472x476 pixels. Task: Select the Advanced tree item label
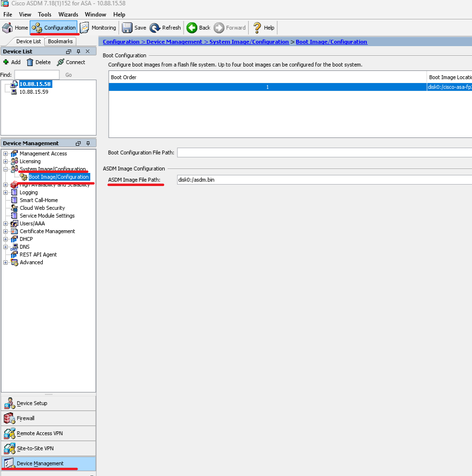31,262
